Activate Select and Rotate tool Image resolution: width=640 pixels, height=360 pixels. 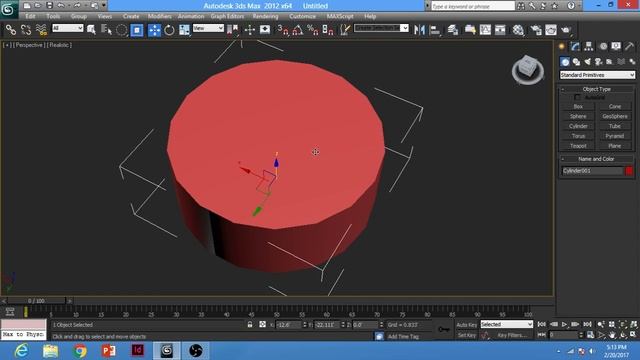pos(169,30)
